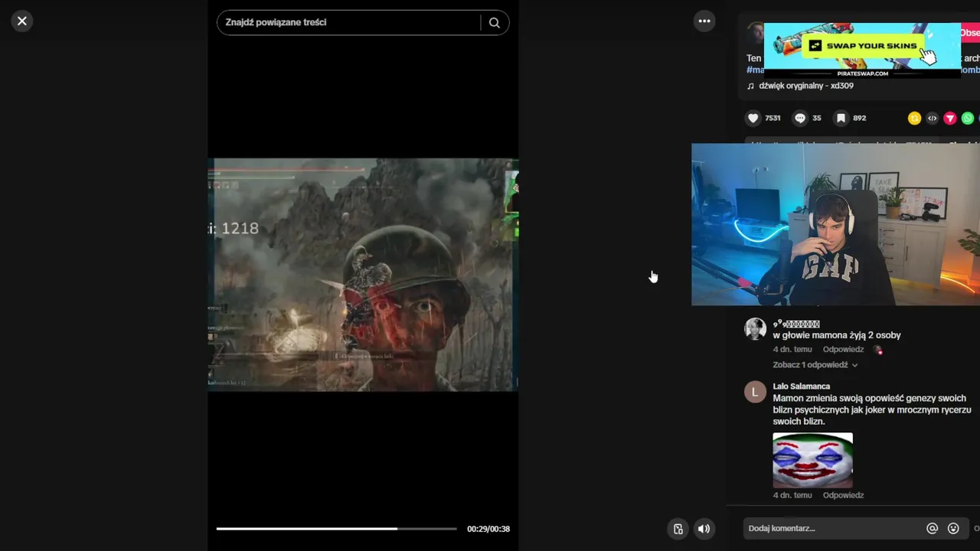
Task: Click the music note icon
Action: tap(750, 86)
